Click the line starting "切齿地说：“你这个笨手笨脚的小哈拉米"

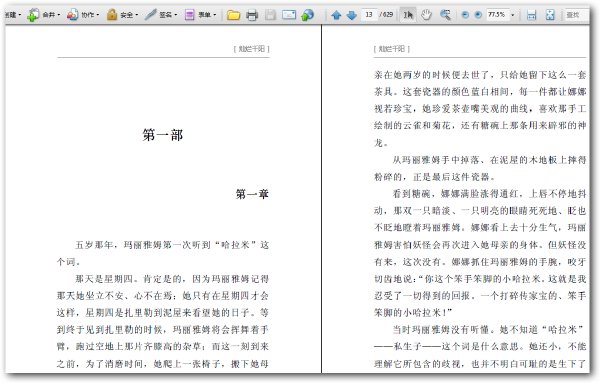coord(480,279)
